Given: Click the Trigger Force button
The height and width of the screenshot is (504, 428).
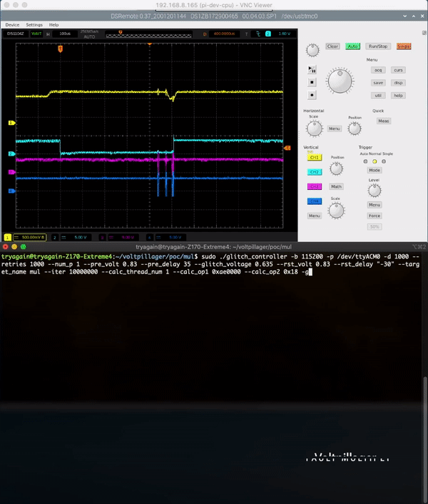Looking at the screenshot, I should coord(374,216).
